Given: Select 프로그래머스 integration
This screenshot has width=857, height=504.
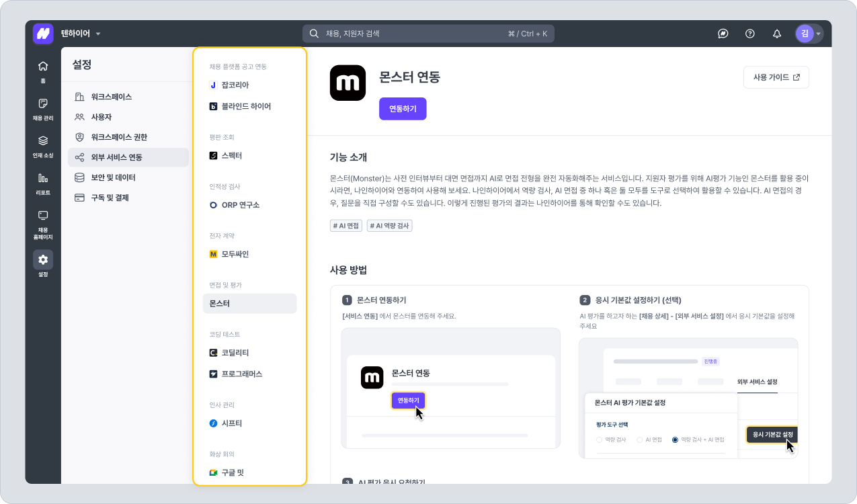Looking at the screenshot, I should click(x=249, y=374).
